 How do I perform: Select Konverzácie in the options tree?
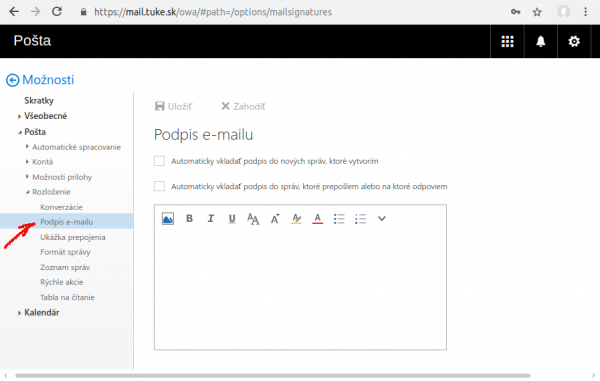point(61,207)
